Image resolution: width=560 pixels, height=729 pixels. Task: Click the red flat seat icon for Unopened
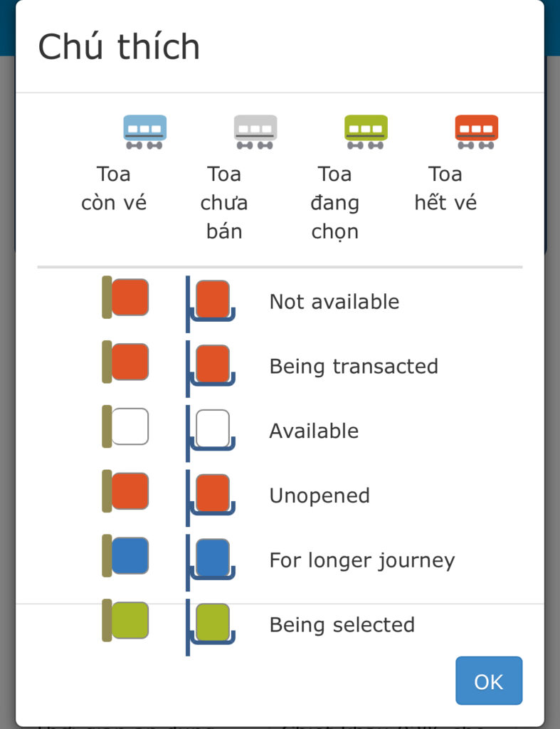pyautogui.click(x=125, y=491)
